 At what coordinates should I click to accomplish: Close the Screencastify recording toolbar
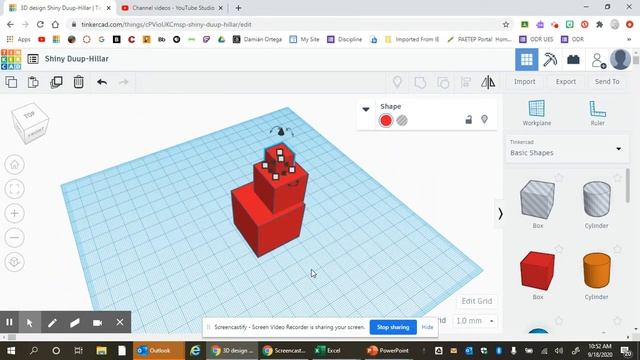[x=120, y=322]
